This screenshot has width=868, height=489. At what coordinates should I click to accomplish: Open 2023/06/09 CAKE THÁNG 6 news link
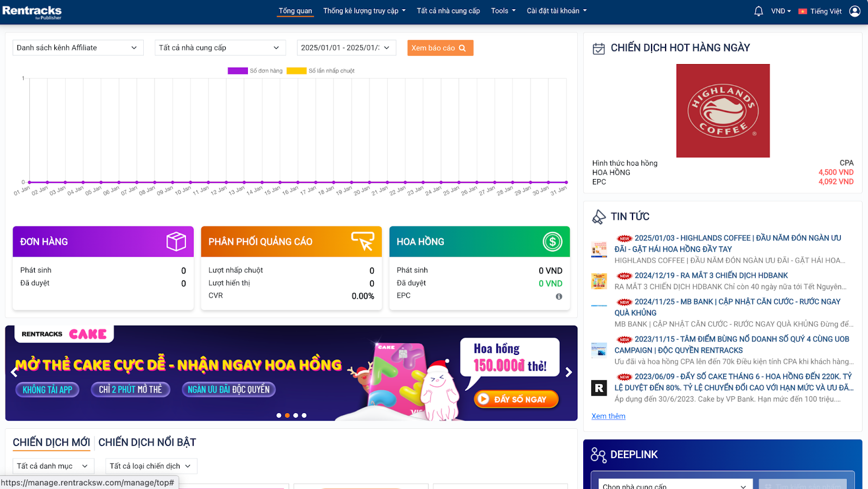coord(734,382)
